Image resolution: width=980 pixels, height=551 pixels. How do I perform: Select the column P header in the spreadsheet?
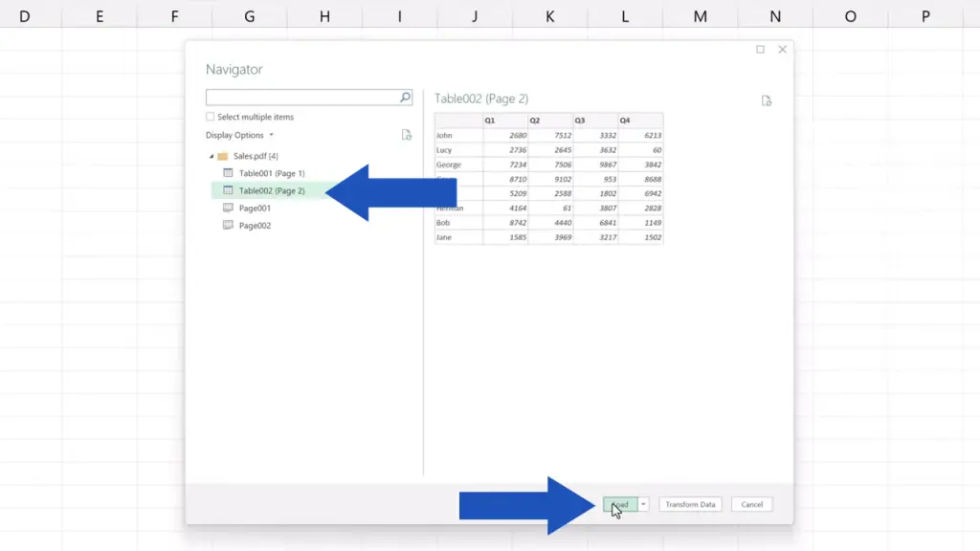tap(925, 16)
